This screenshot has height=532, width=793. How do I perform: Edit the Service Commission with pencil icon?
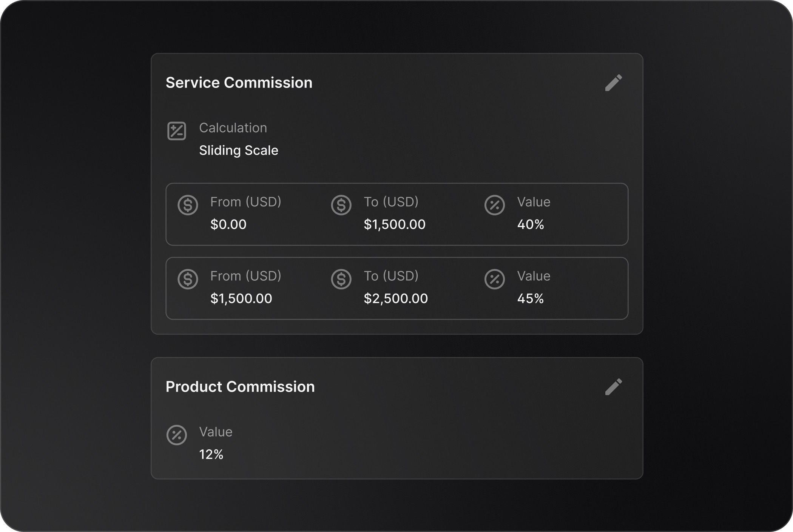613,83
